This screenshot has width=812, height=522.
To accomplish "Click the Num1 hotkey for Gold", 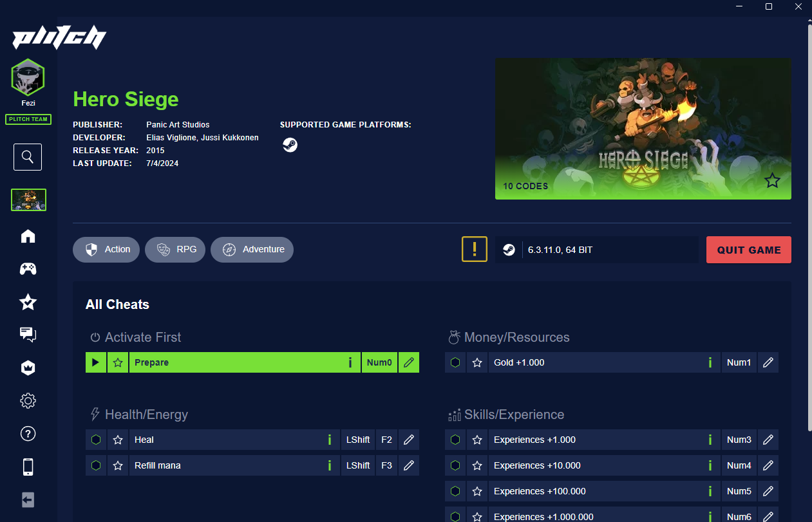I will tap(739, 362).
